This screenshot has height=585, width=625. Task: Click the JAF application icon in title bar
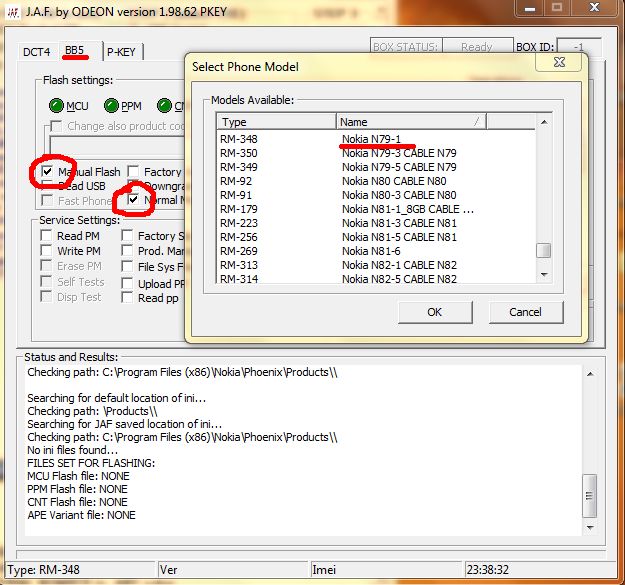pos(13,11)
